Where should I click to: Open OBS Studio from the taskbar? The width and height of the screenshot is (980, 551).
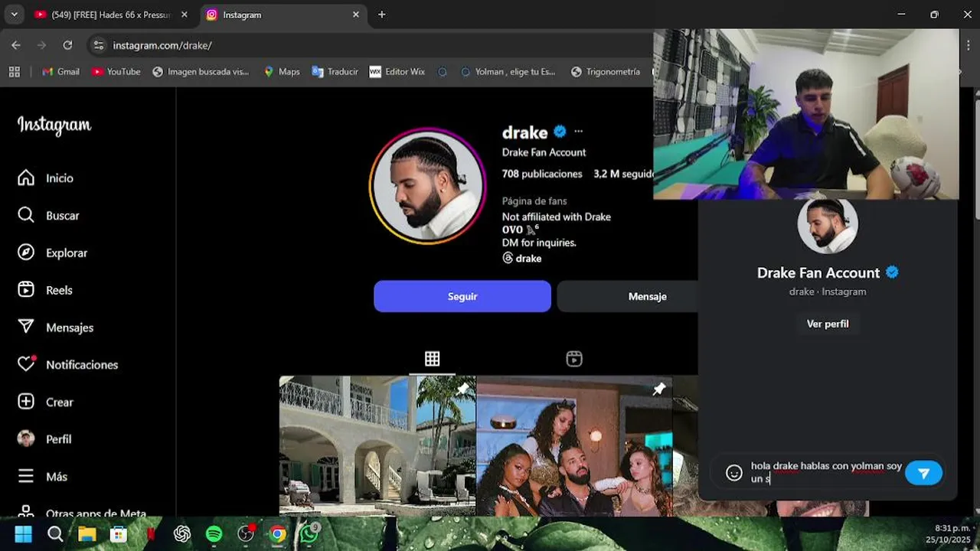246,533
